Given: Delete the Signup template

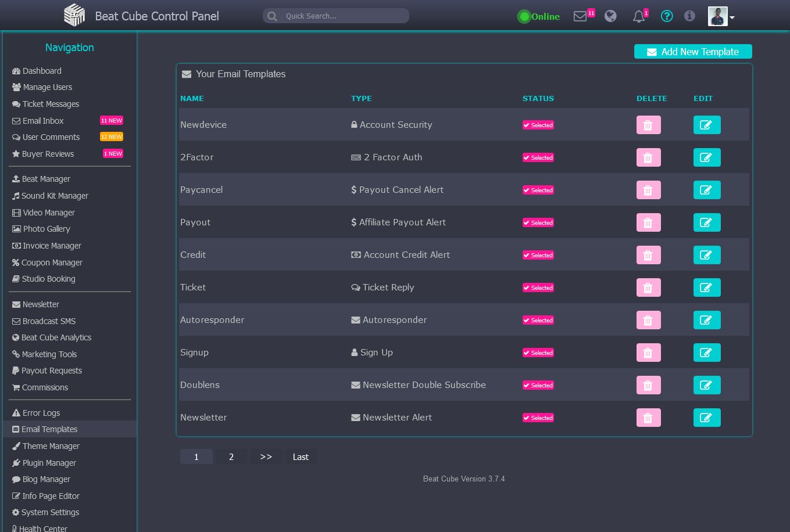Looking at the screenshot, I should [648, 353].
